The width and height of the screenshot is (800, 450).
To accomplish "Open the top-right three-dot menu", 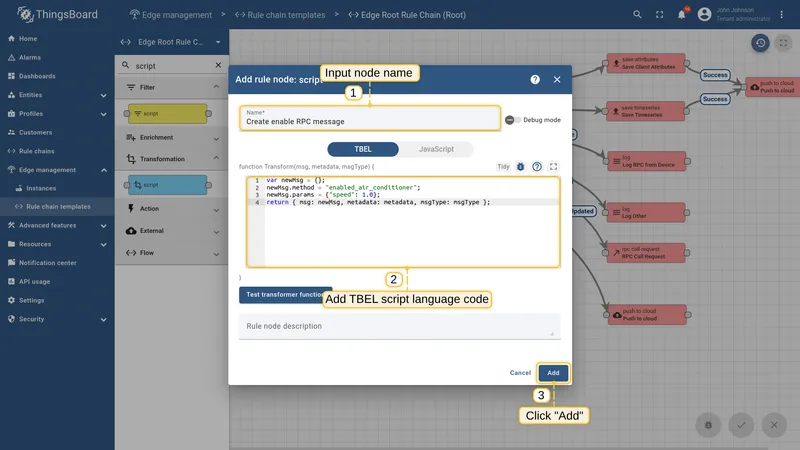I will click(x=782, y=15).
